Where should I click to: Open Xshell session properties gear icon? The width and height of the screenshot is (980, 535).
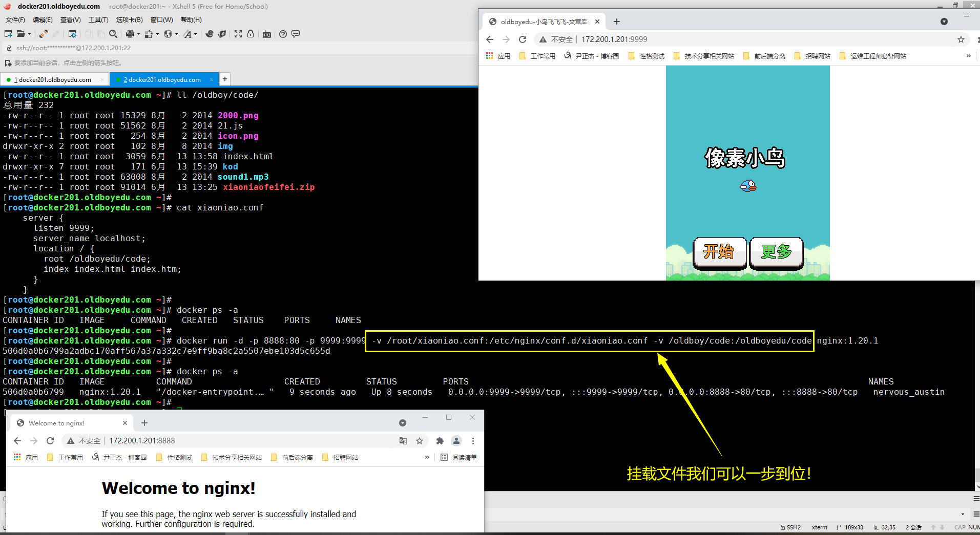point(72,34)
